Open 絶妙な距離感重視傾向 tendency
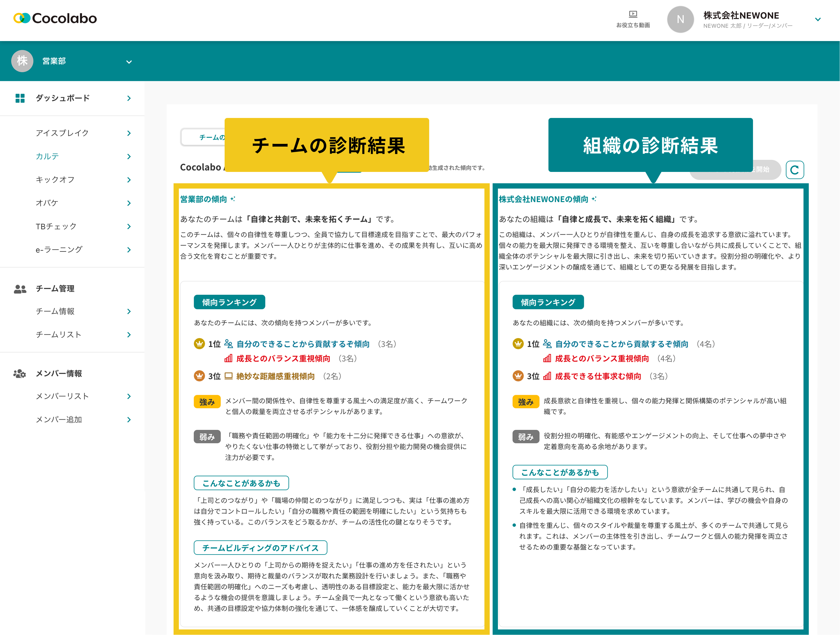Image resolution: width=840 pixels, height=635 pixels. click(275, 376)
